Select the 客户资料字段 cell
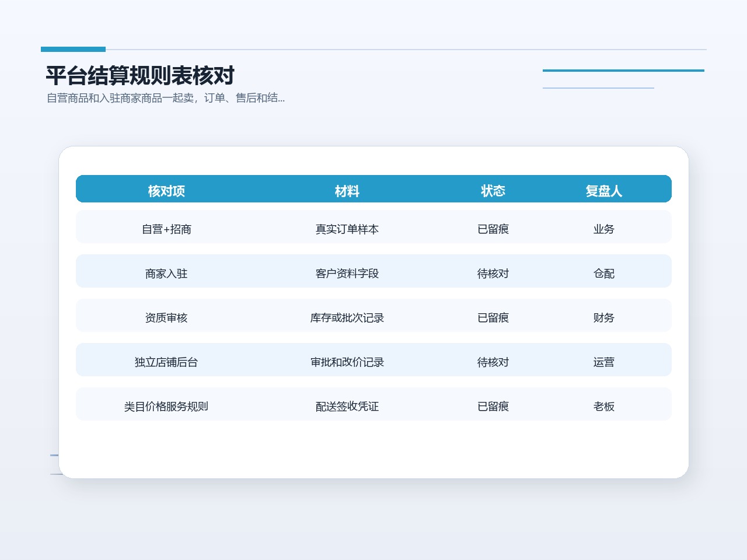The image size is (747, 560). (347, 274)
